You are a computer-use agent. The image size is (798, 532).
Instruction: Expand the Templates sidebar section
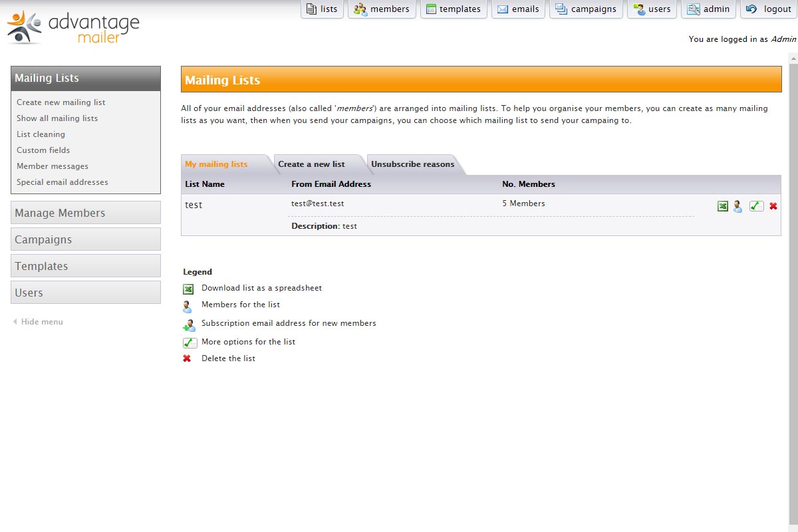pos(86,266)
